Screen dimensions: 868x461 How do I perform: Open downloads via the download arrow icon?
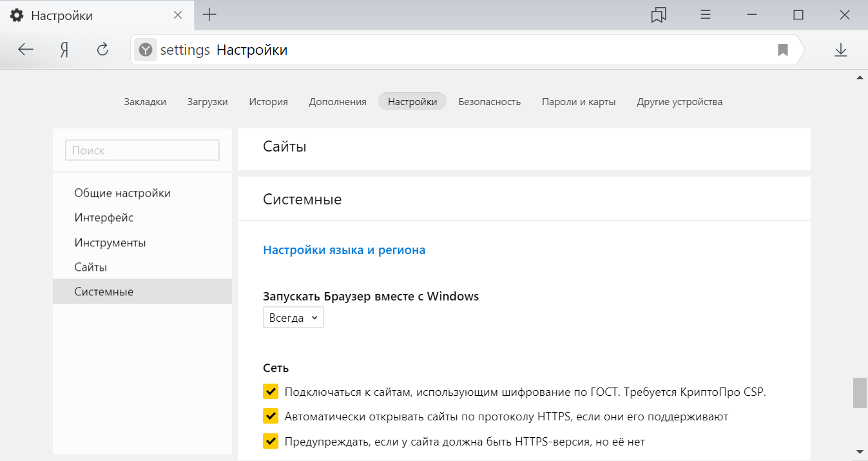click(x=840, y=50)
